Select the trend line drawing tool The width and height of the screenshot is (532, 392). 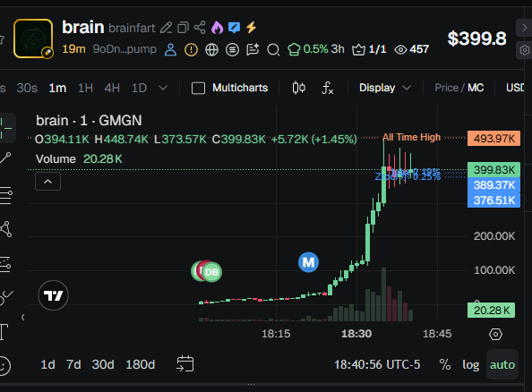pos(5,158)
